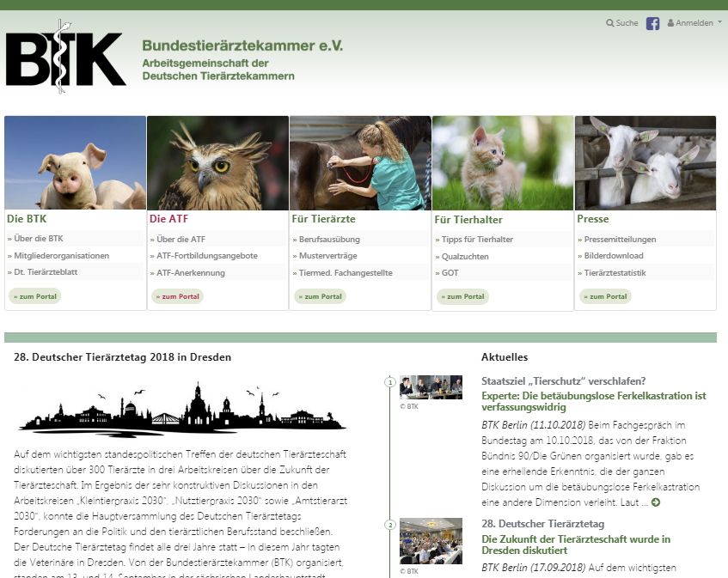Click the green arrow after 'Laut ...'

[x=656, y=502]
